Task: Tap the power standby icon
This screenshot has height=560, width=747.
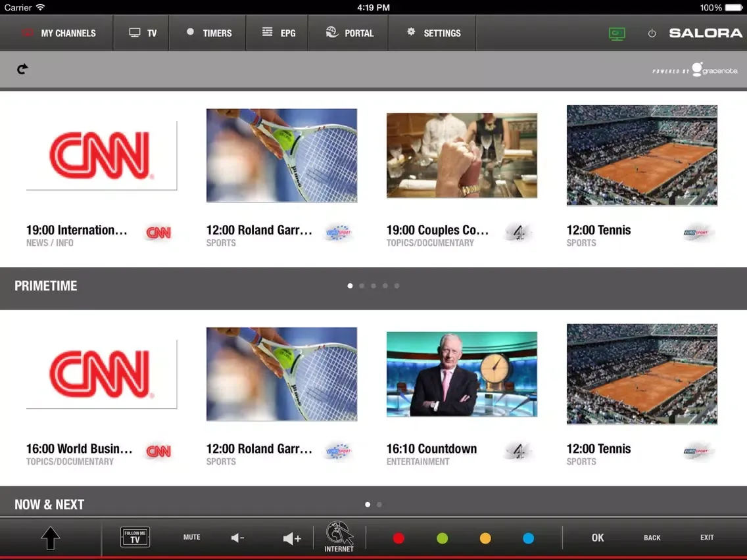Action: pos(652,34)
